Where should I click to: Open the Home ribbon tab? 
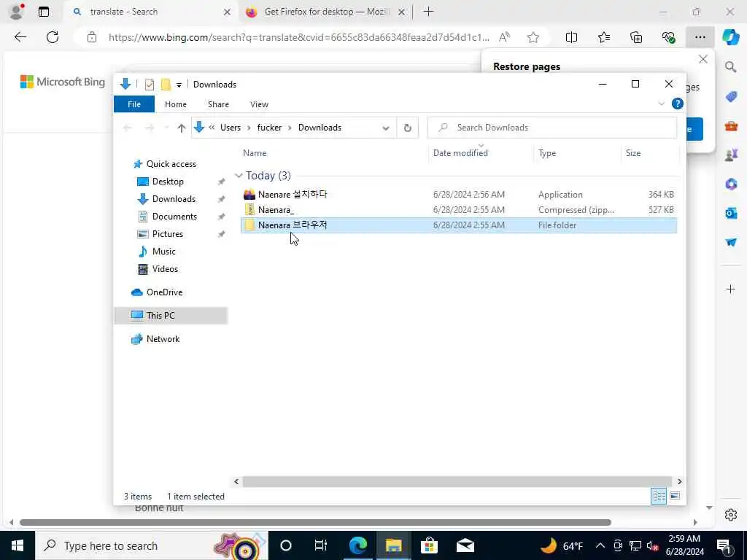pos(175,104)
